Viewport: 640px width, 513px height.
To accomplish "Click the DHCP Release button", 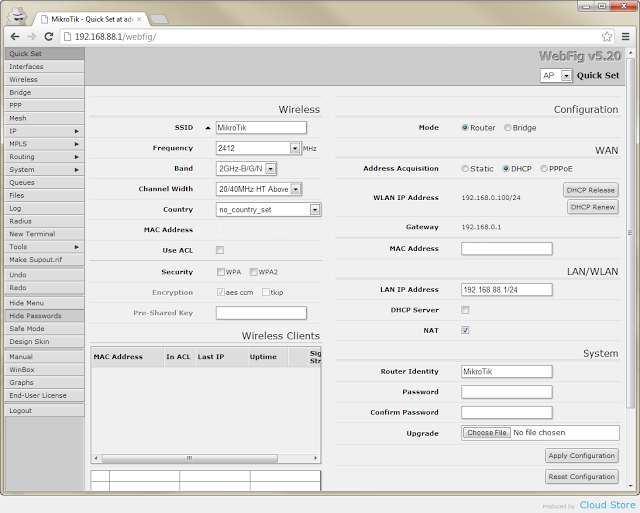I will (x=591, y=190).
